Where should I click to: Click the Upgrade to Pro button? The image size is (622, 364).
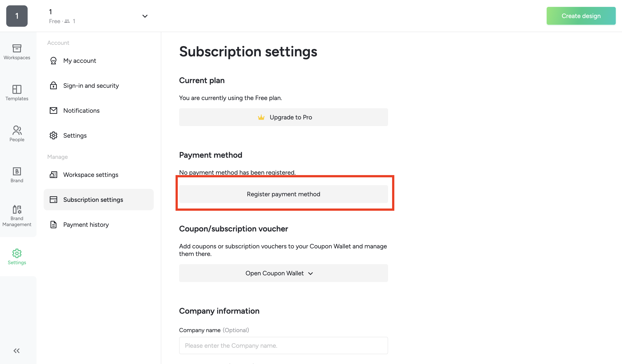pos(283,117)
